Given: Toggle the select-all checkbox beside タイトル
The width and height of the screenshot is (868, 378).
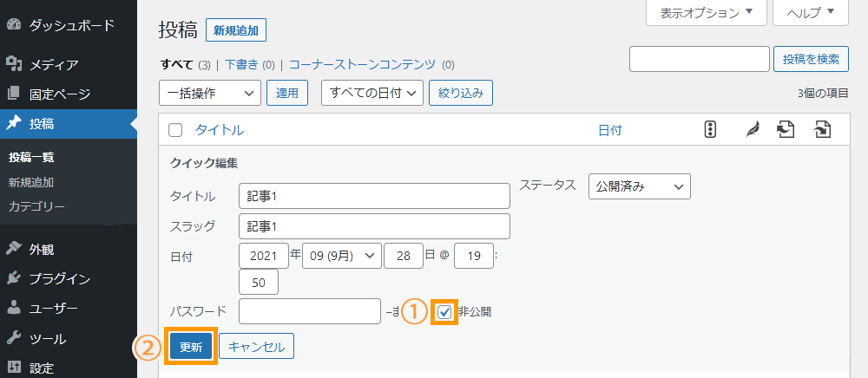Looking at the screenshot, I should [175, 130].
